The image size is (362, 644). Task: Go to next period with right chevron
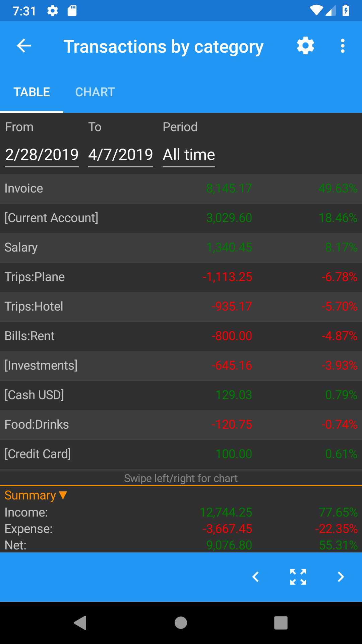[x=341, y=577]
